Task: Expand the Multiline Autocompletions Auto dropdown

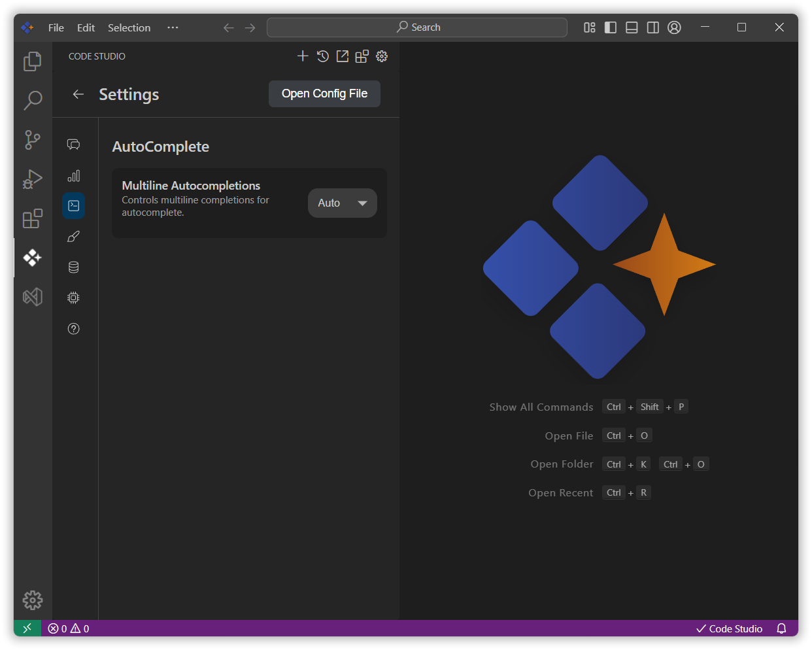Action: point(342,203)
